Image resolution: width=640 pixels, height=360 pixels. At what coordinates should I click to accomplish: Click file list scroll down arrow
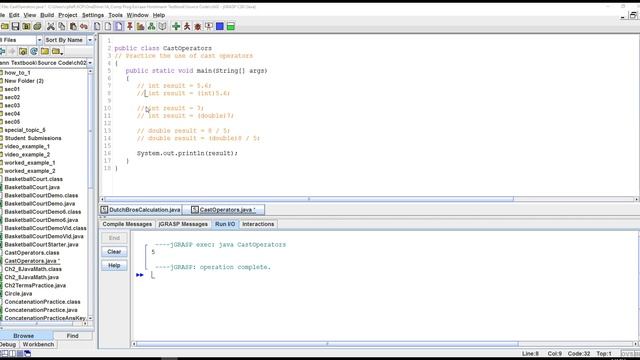pos(91,318)
